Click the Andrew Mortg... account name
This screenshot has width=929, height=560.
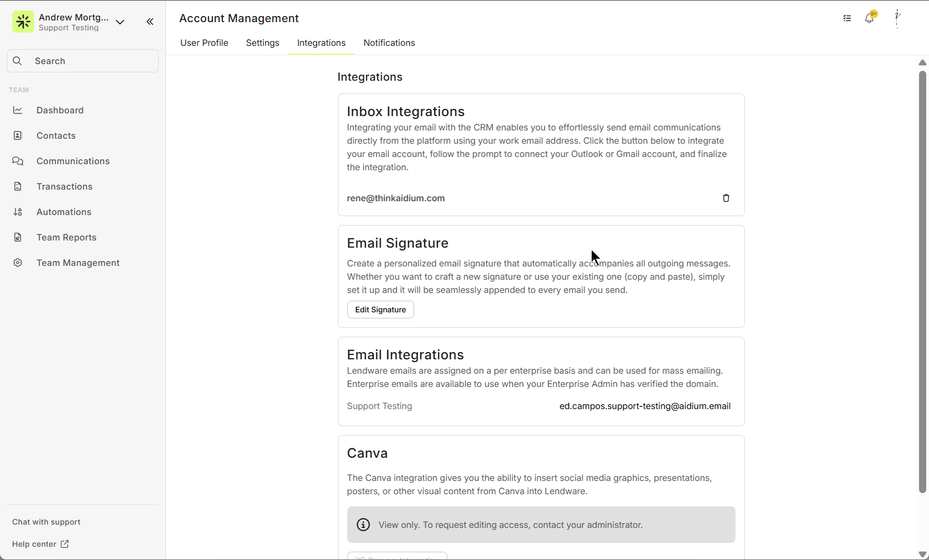tap(74, 17)
